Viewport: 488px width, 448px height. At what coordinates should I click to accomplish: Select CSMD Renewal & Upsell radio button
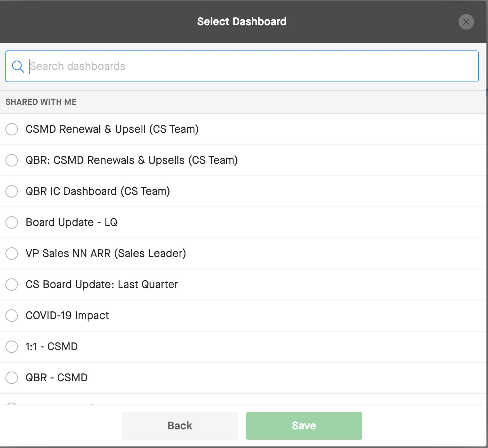coord(12,129)
